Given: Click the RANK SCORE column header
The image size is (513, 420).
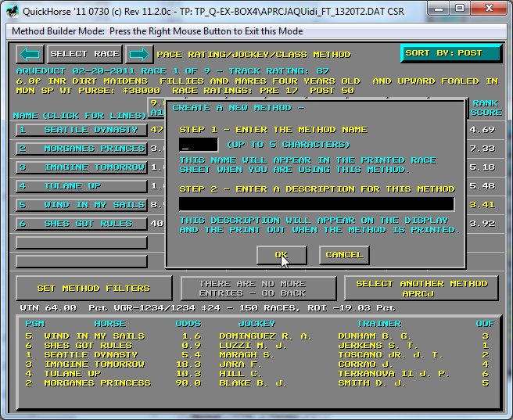Looking at the screenshot, I should pyautogui.click(x=486, y=108).
